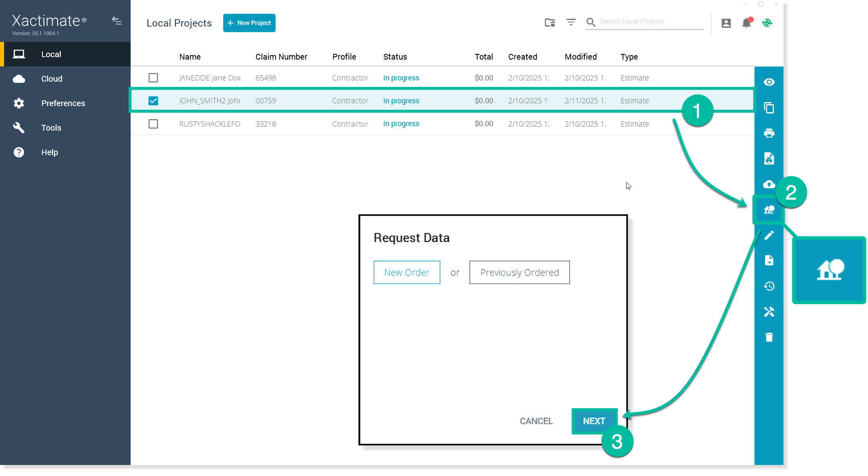Image resolution: width=868 pixels, height=476 pixels.
Task: Click the printer icon in right toolbar
Action: tap(769, 133)
